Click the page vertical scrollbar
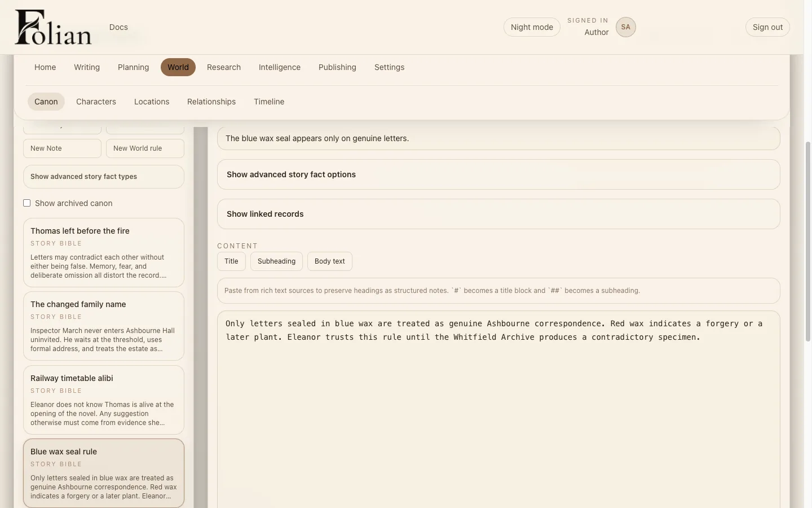Image resolution: width=812 pixels, height=508 pixels. click(x=809, y=243)
